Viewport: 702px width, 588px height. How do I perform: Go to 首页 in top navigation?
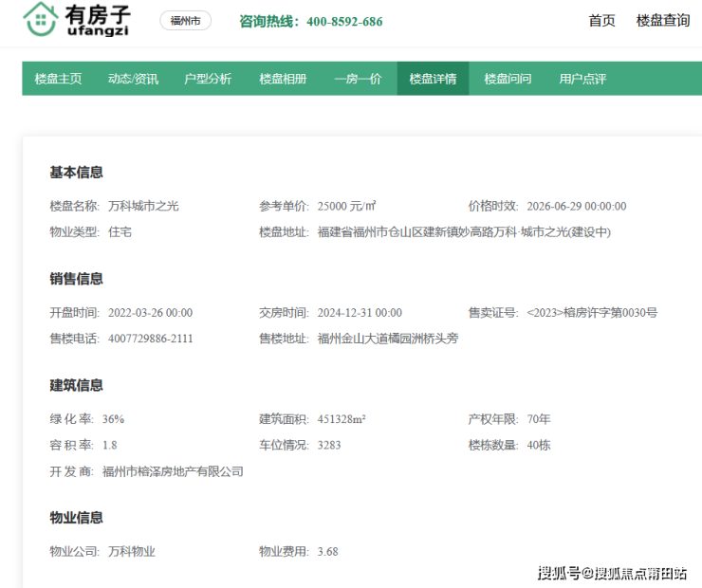[601, 20]
